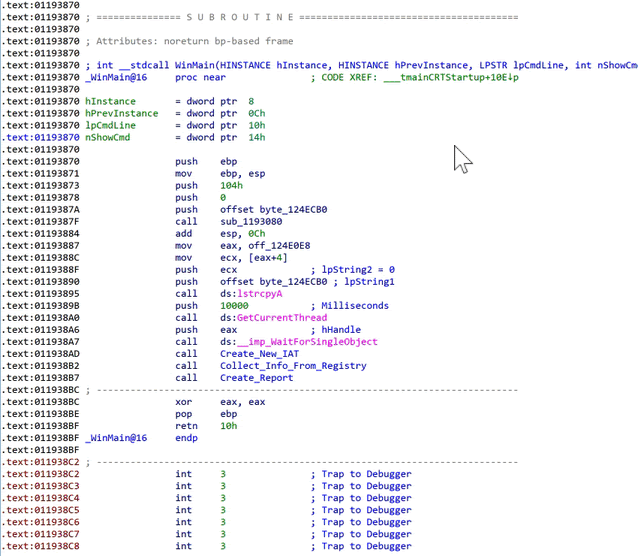Click the Create_Report function reference
The width and height of the screenshot is (638, 556).
pyautogui.click(x=256, y=378)
